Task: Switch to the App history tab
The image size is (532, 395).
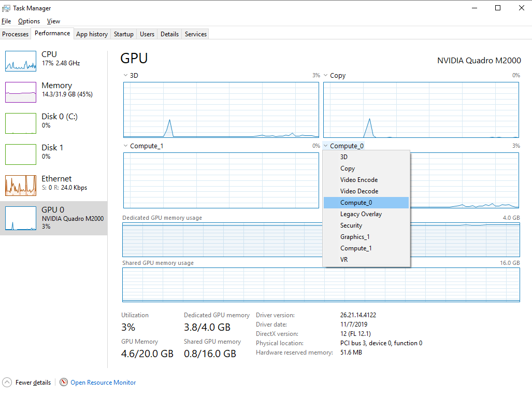Action: pos(92,34)
